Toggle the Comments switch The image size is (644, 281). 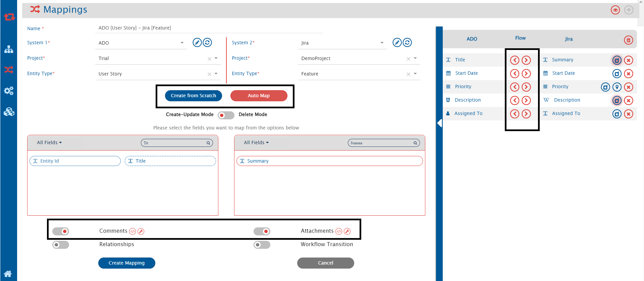[x=61, y=231]
